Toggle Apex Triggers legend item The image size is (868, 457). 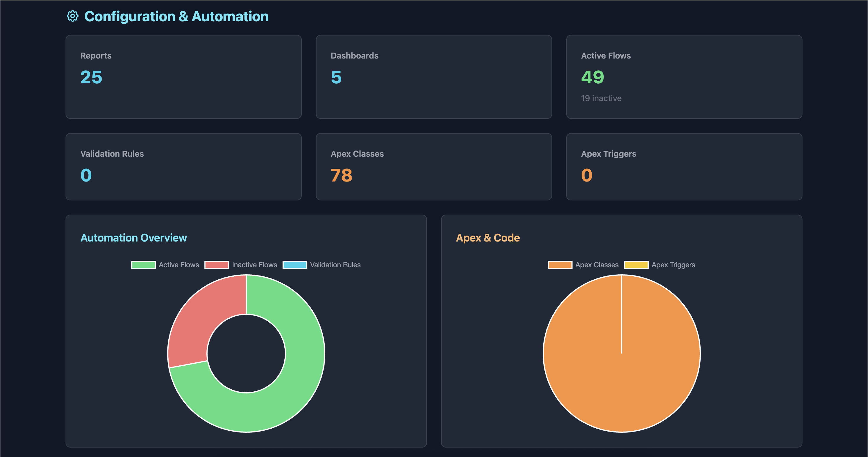click(673, 265)
